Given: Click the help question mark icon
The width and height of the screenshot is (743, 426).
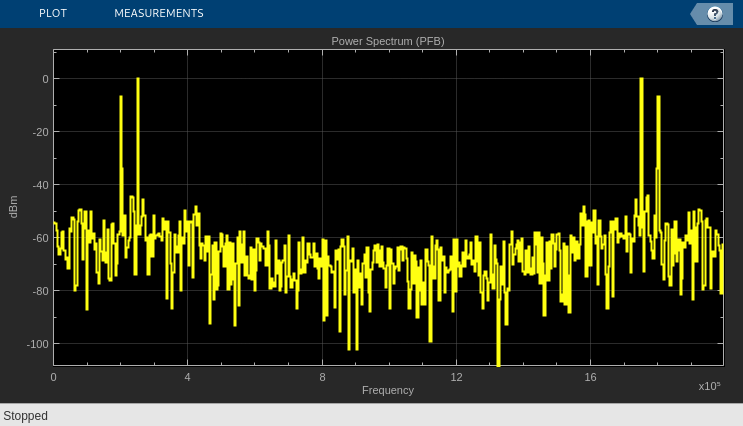Looking at the screenshot, I should pos(715,14).
